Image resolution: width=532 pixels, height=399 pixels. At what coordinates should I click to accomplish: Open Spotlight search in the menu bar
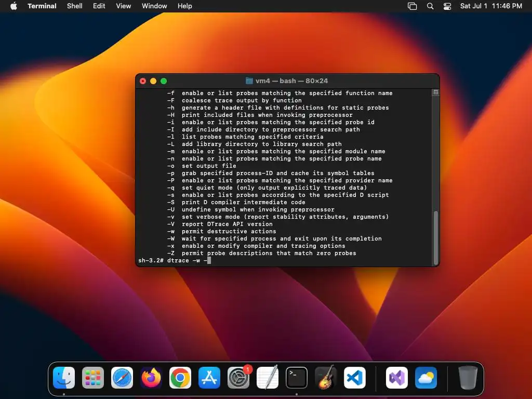(430, 6)
